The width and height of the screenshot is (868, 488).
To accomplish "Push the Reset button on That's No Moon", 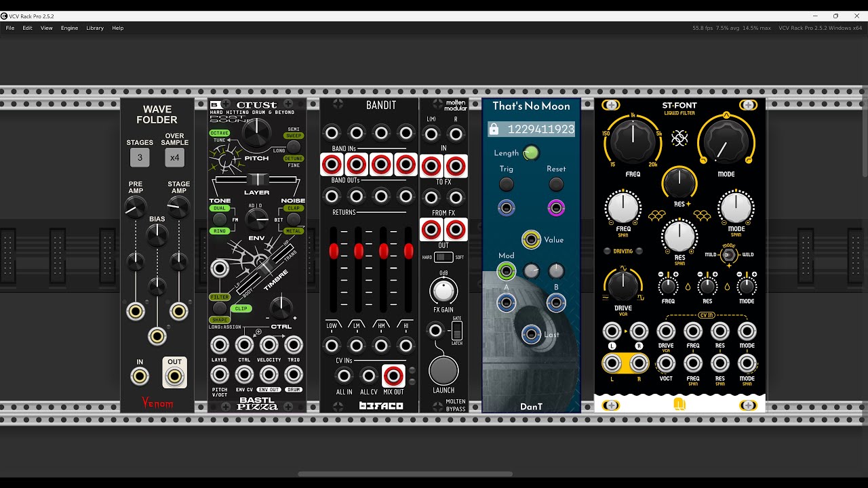I will [x=556, y=184].
